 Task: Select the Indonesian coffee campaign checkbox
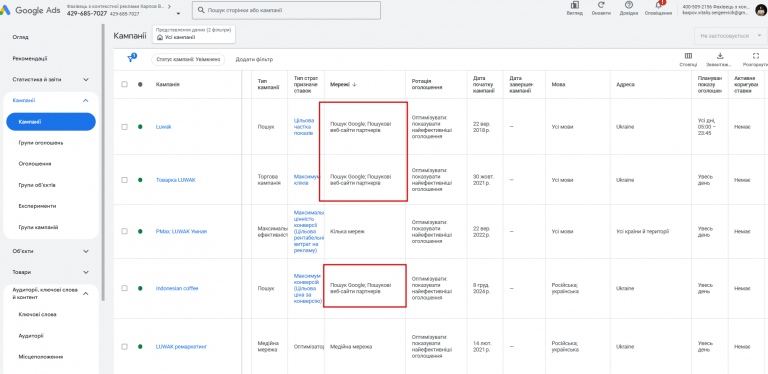[x=124, y=288]
